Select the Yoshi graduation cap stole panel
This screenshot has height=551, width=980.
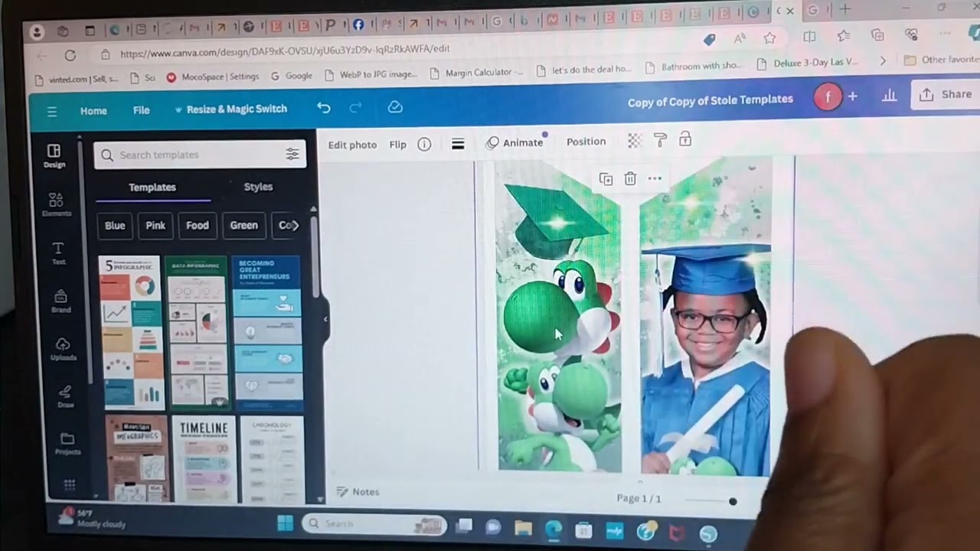point(559,316)
